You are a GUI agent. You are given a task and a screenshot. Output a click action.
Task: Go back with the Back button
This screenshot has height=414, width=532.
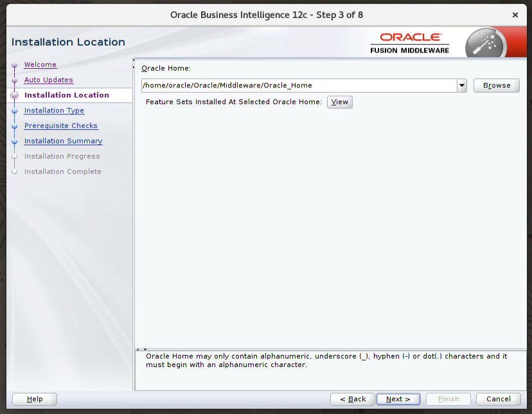353,399
